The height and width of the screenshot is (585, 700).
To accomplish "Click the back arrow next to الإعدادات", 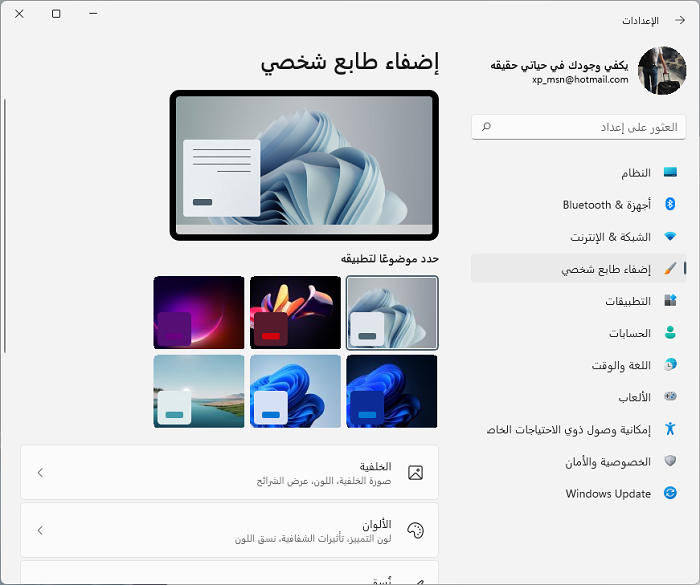I will [x=680, y=20].
